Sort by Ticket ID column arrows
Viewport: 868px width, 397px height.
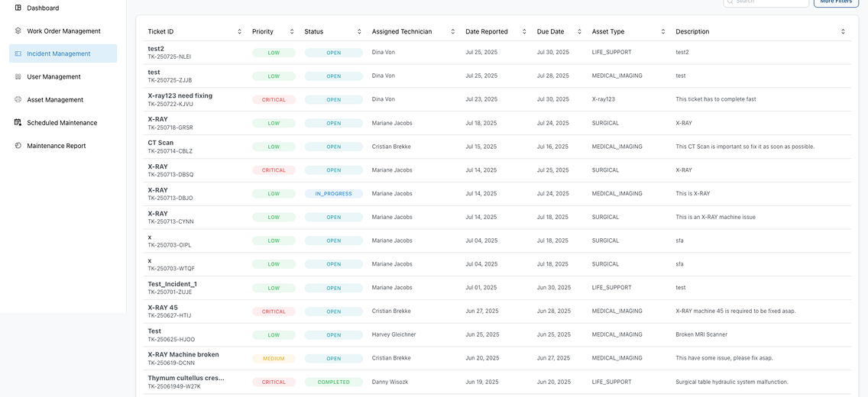pyautogui.click(x=240, y=32)
